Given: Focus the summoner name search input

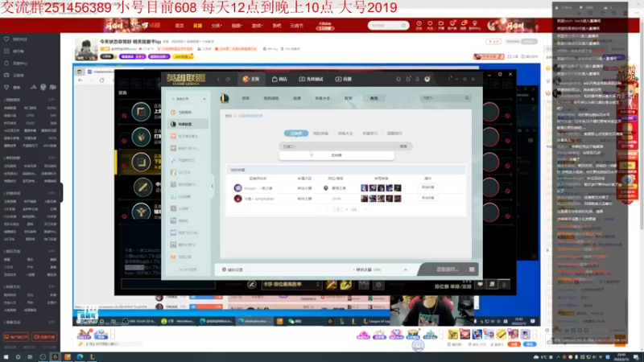Looking at the screenshot, I should [336, 146].
